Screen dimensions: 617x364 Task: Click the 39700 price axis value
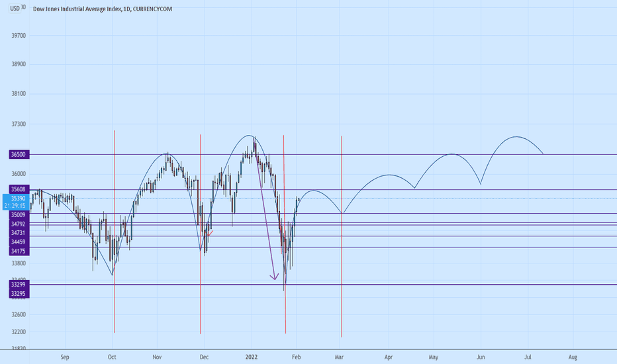(x=19, y=36)
